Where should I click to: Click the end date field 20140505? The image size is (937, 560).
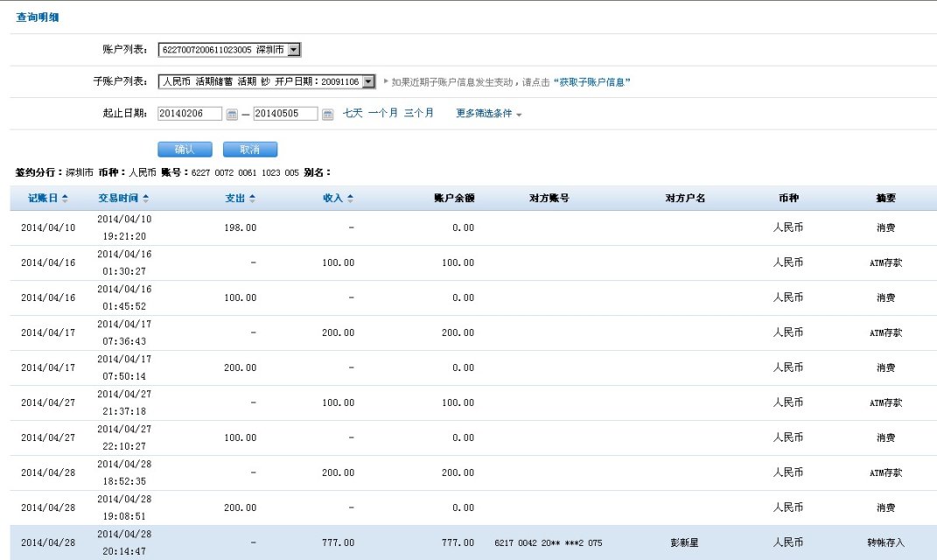285,114
